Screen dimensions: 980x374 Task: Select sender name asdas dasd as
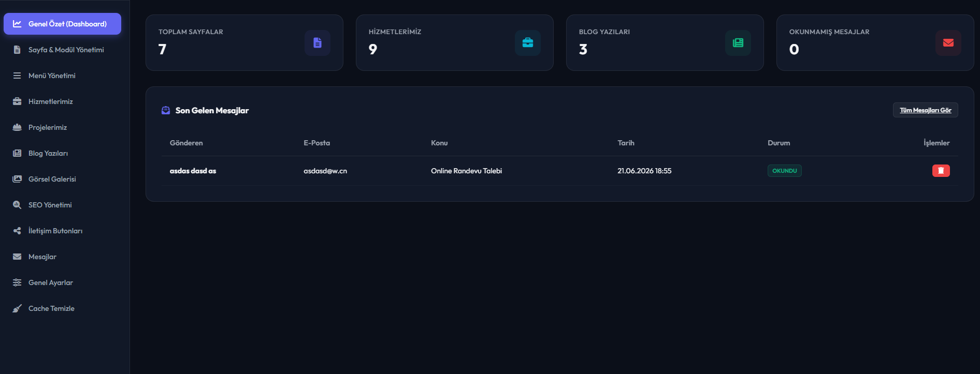click(193, 171)
